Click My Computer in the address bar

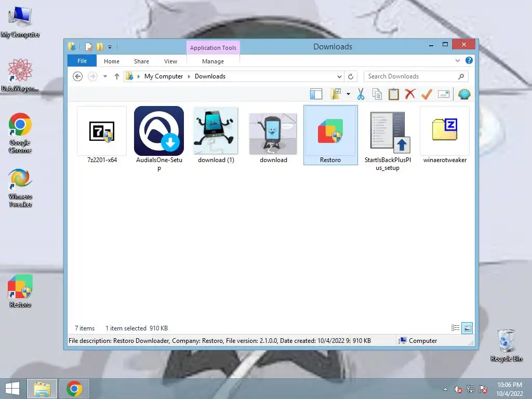(x=164, y=76)
